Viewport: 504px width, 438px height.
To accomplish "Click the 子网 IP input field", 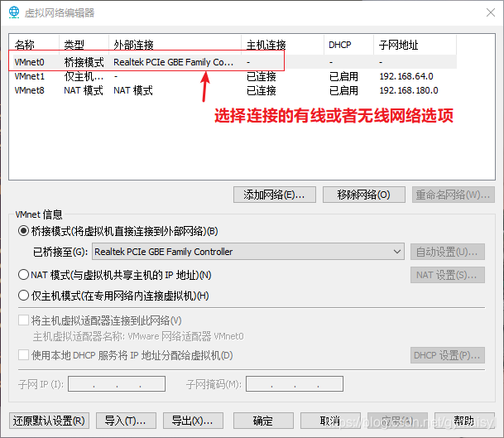I will click(117, 383).
